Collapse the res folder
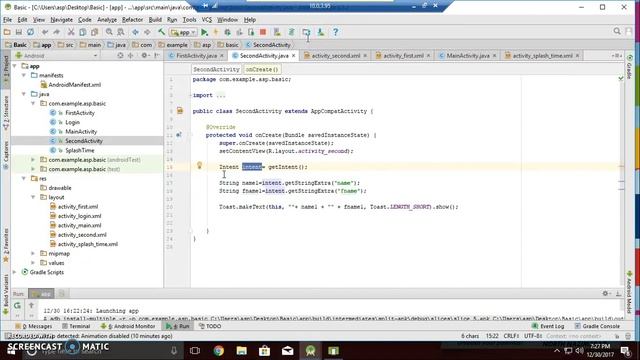 24,178
